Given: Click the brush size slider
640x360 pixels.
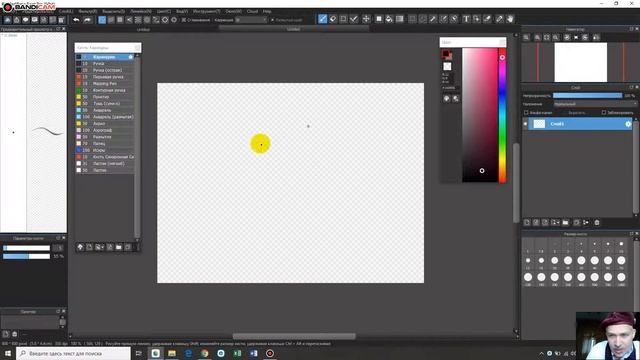Looking at the screenshot, I should (x=27, y=248).
